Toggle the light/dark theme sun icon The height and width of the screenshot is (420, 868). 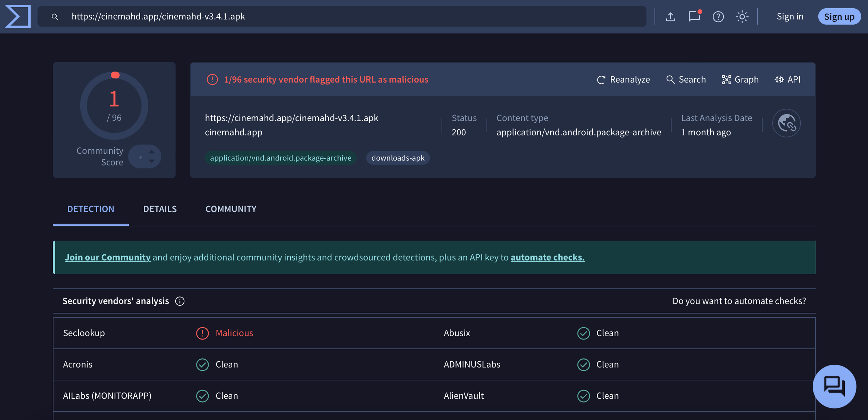pos(742,17)
